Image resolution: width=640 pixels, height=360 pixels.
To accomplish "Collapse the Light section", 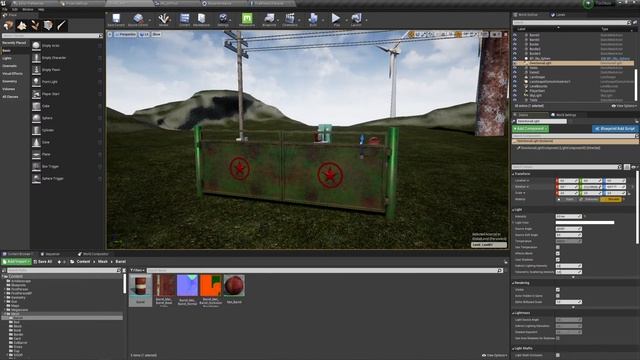I will coord(513,210).
